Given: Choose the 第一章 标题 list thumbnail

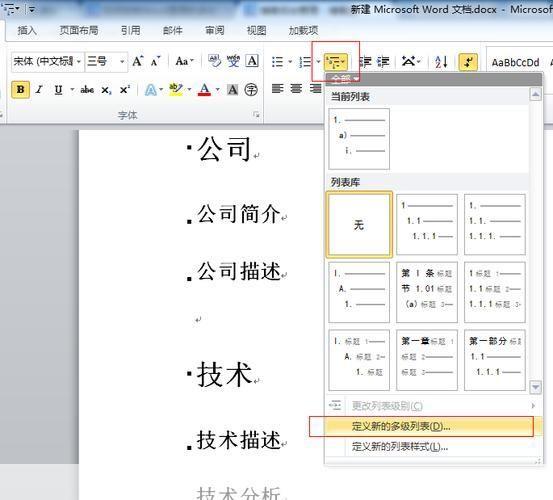Looking at the screenshot, I should [x=427, y=360].
